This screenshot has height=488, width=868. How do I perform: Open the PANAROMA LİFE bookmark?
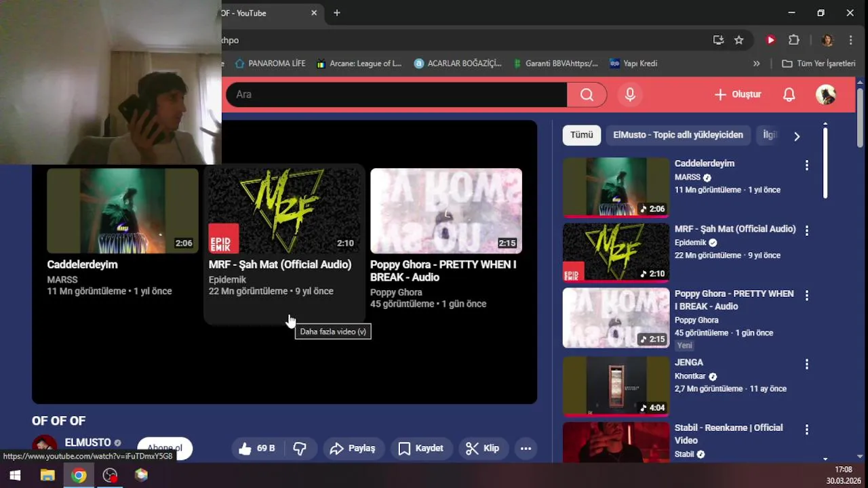coord(270,64)
